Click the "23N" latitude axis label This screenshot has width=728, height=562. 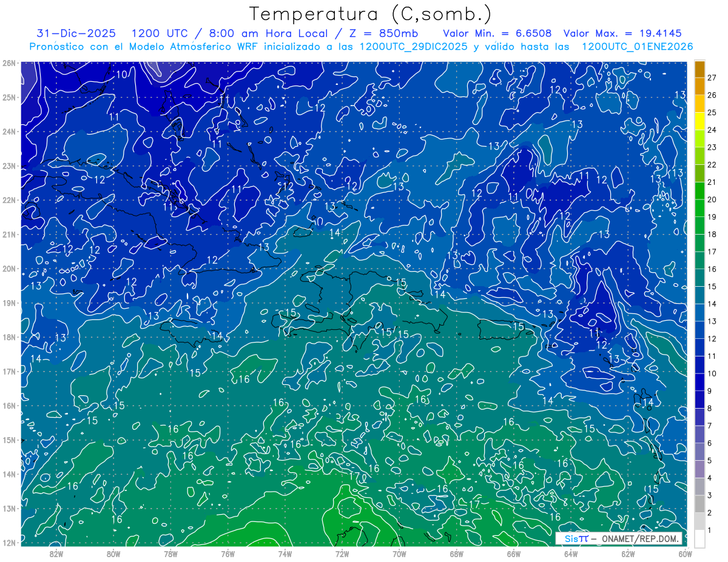click(9, 166)
